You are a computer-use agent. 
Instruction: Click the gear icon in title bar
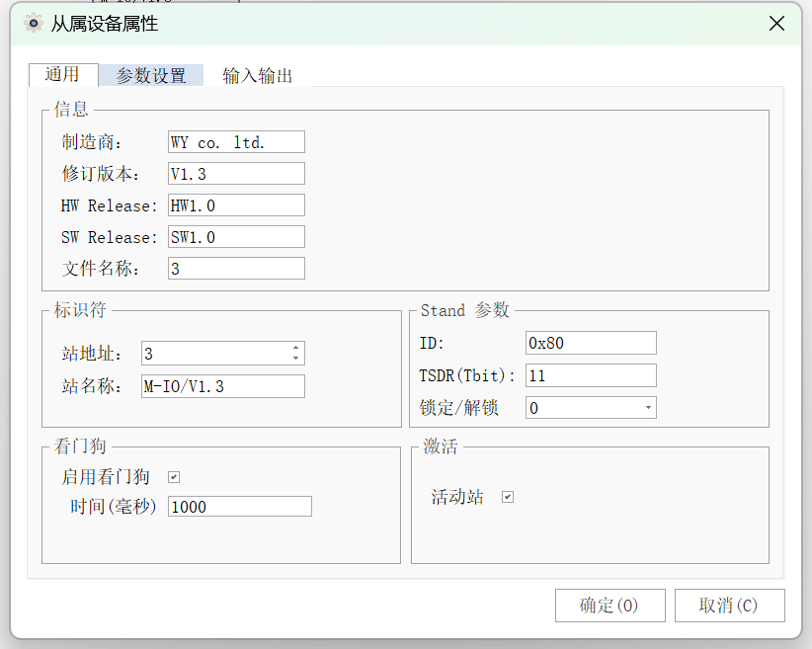pos(34,24)
